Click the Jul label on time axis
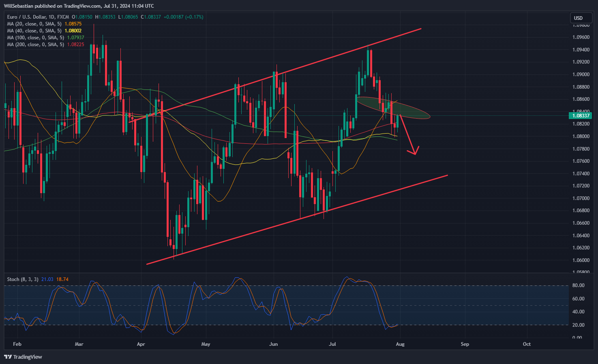Viewport: 598px width, 364px height. pyautogui.click(x=332, y=344)
